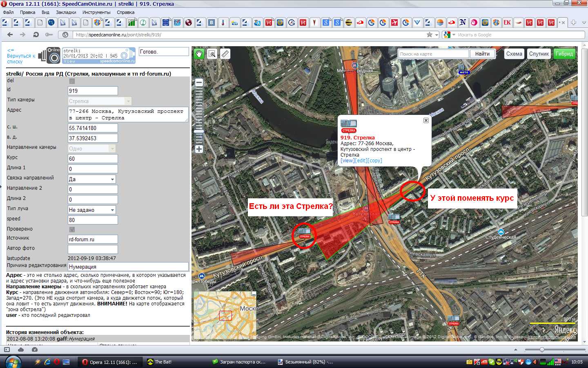Image resolution: width=588 pixels, height=368 pixels.
Task: Switch to the green bar chart tab
Action: click(x=131, y=22)
